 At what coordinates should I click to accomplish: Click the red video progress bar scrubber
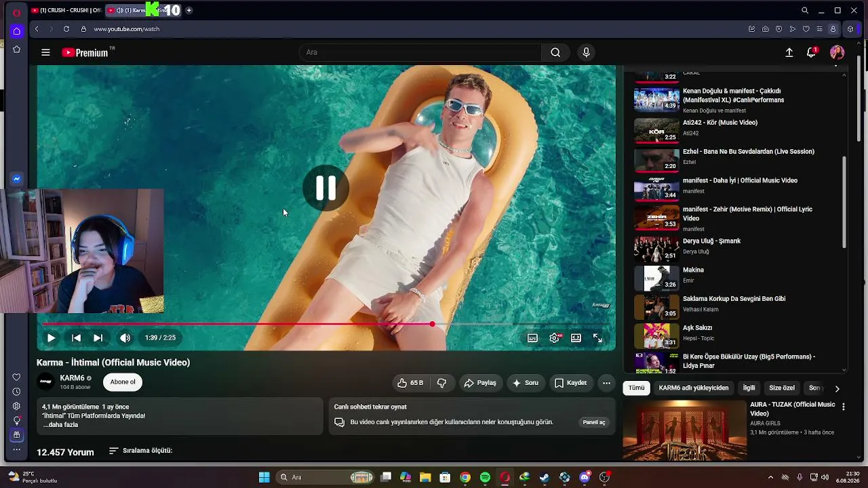point(432,324)
